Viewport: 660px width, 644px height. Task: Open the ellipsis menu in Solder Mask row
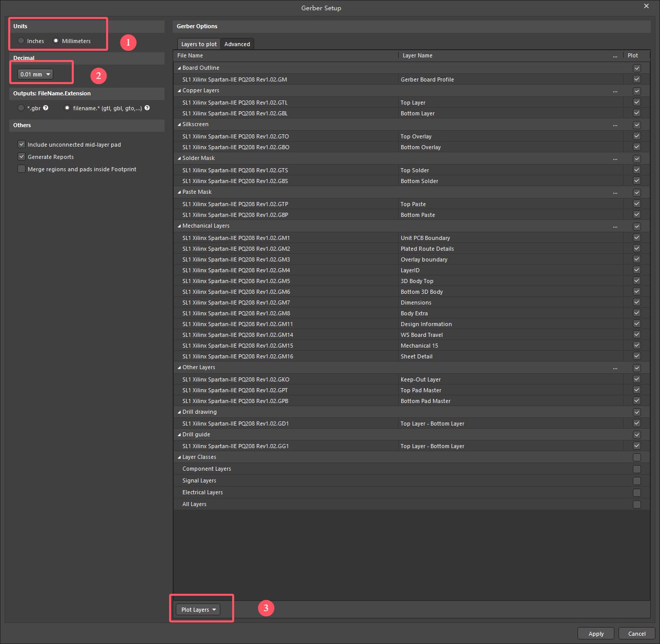point(615,158)
